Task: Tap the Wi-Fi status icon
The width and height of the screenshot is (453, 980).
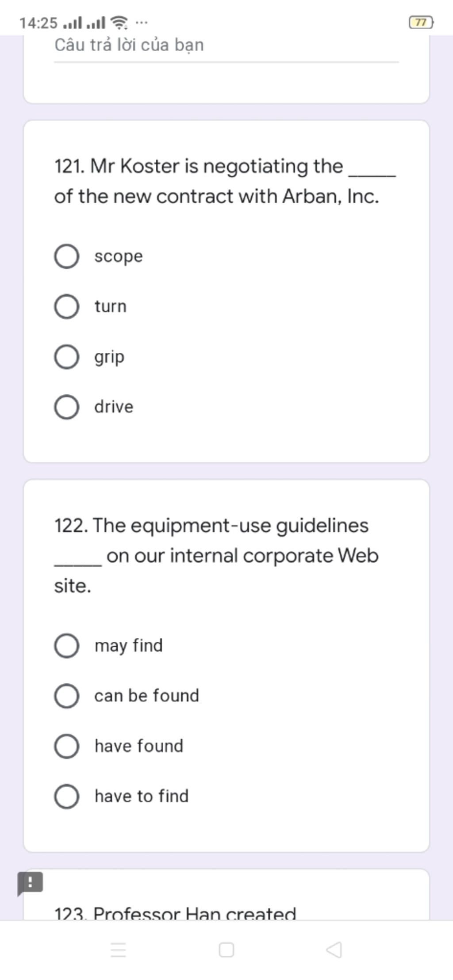Action: [119, 22]
